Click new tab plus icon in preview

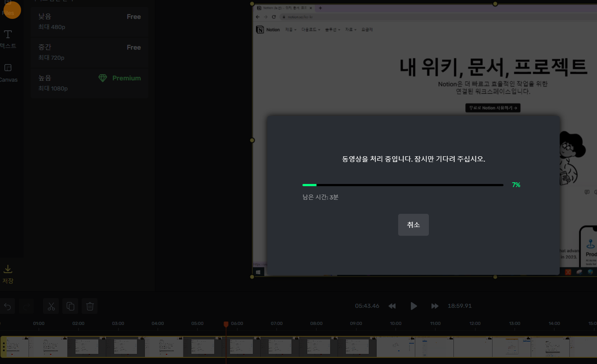point(320,8)
